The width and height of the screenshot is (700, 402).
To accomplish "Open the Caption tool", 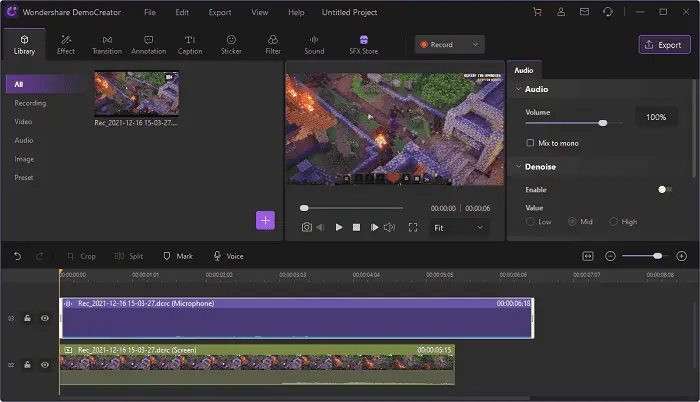I will pyautogui.click(x=190, y=45).
